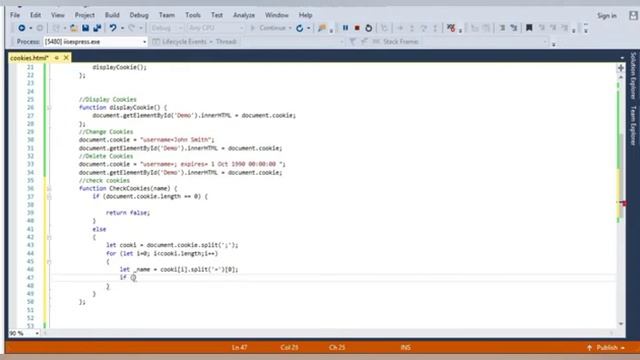640x360 pixels.
Task: Click the increase indent icon
Action: pyautogui.click(x=514, y=28)
